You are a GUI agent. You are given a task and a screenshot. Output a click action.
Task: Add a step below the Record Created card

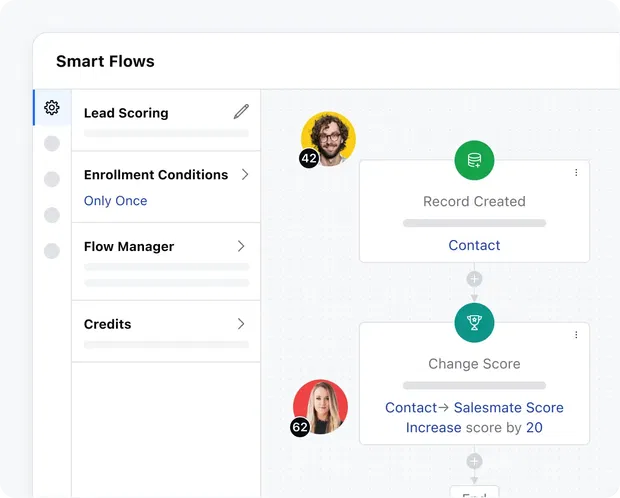[x=474, y=279]
